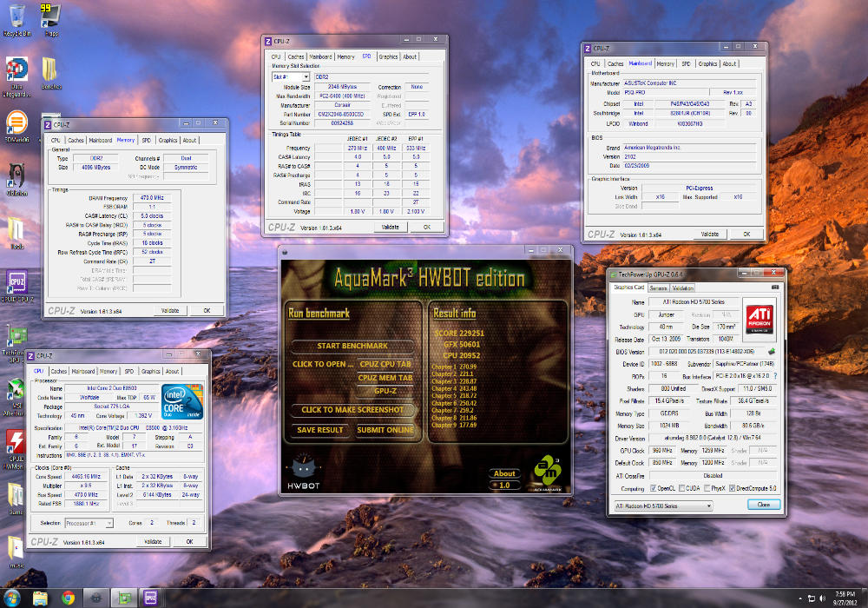
Task: Select the MSI Afterburner desktop icon
Action: [x=13, y=396]
